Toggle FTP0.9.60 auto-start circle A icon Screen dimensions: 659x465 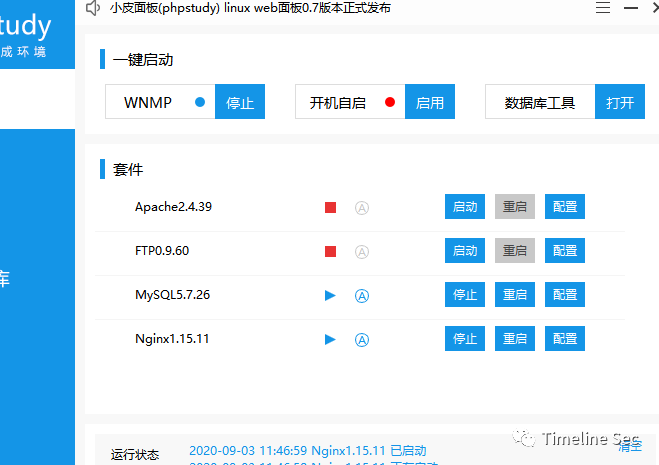coord(362,252)
